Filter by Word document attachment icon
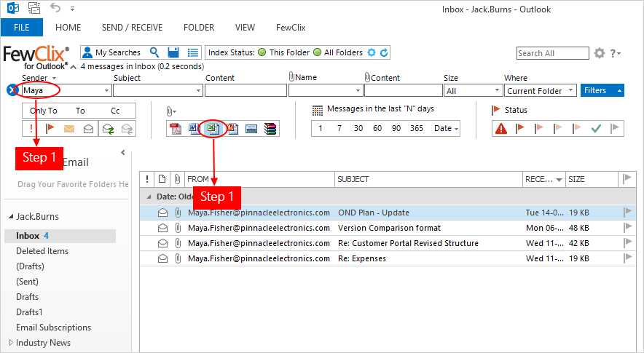Screen dimensions: 644x353 [194, 129]
